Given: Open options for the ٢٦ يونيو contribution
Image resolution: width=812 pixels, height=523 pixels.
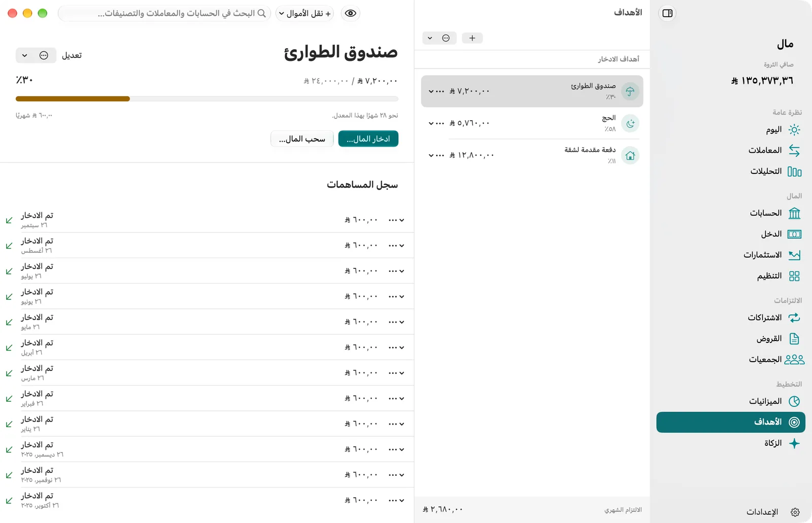Looking at the screenshot, I should click(396, 296).
